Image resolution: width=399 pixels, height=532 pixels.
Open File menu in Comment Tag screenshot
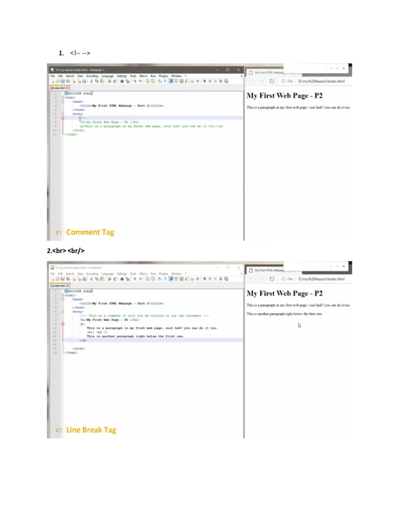[x=52, y=76]
